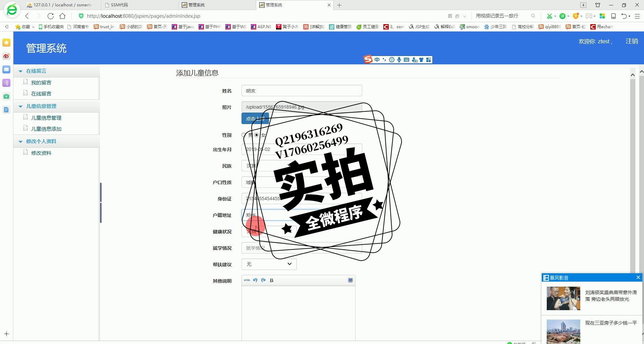The height and width of the screenshot is (344, 644).
Task: Click the sidebar splitter handle
Action: click(101, 203)
